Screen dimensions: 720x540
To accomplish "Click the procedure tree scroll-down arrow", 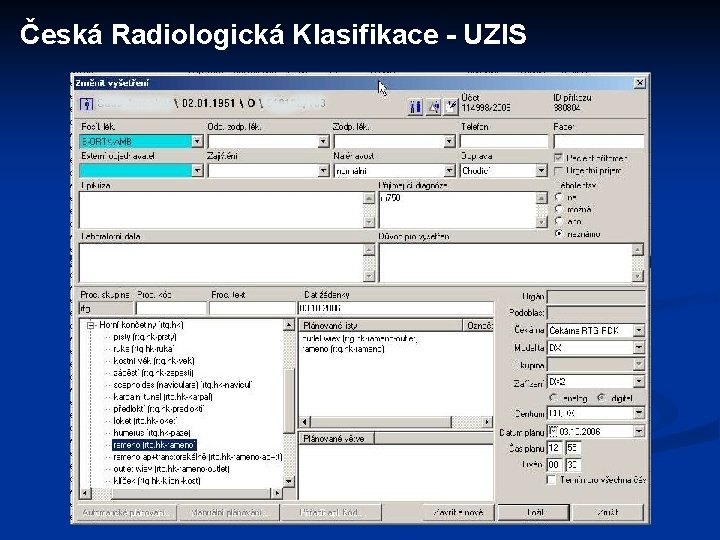I will [289, 481].
